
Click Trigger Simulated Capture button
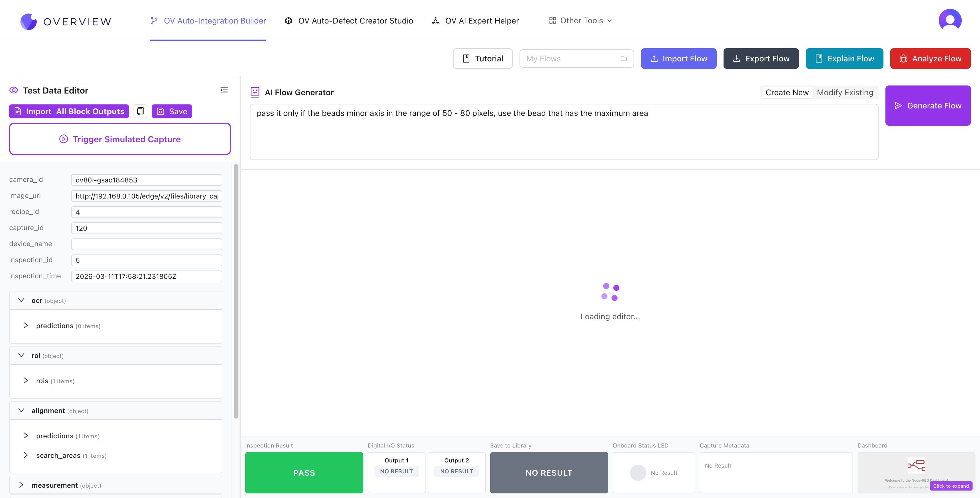point(120,139)
